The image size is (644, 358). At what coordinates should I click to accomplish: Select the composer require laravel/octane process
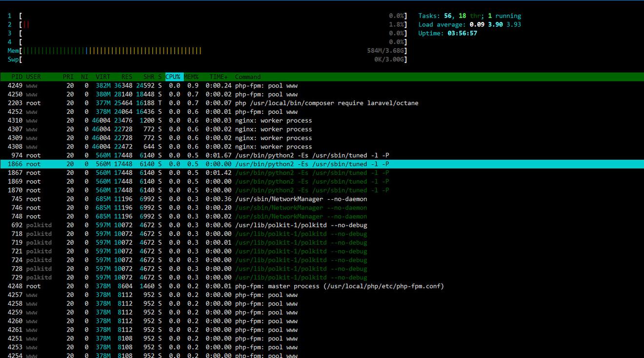(326, 103)
